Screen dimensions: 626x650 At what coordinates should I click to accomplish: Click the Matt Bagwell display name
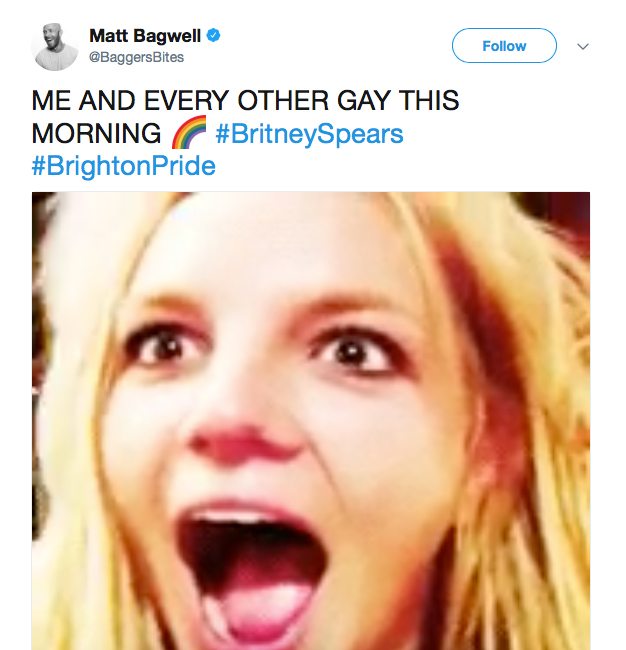145,36
